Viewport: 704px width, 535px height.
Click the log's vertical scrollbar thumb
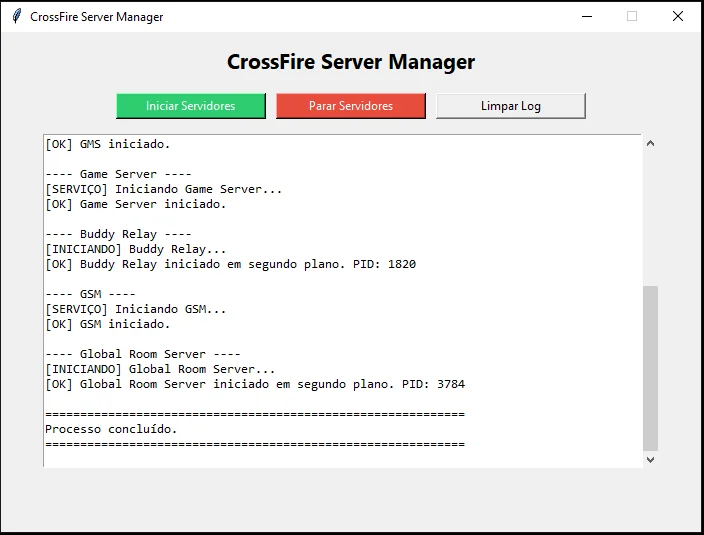tap(650, 368)
